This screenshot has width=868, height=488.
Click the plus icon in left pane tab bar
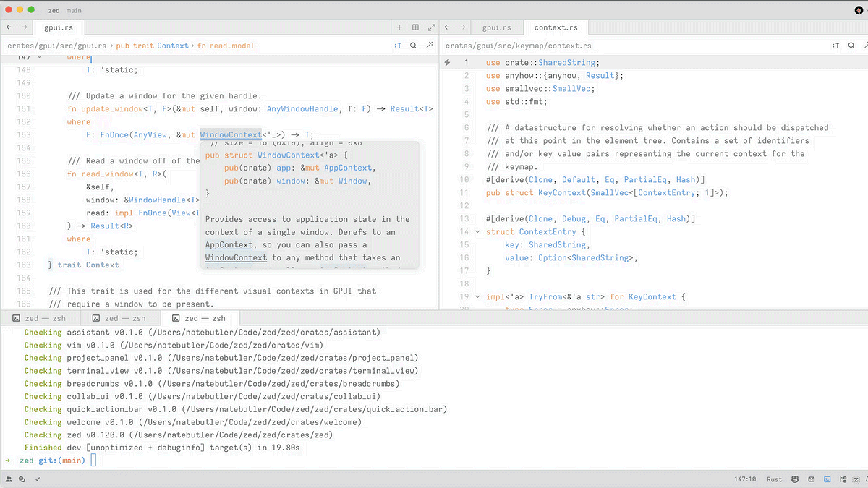[399, 27]
